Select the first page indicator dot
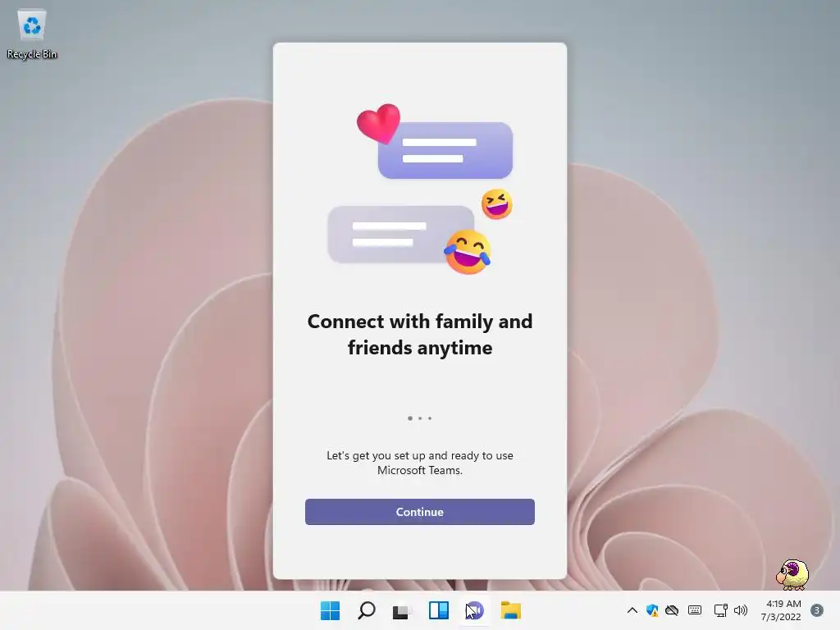Screen dimensions: 840x630 click(x=410, y=418)
